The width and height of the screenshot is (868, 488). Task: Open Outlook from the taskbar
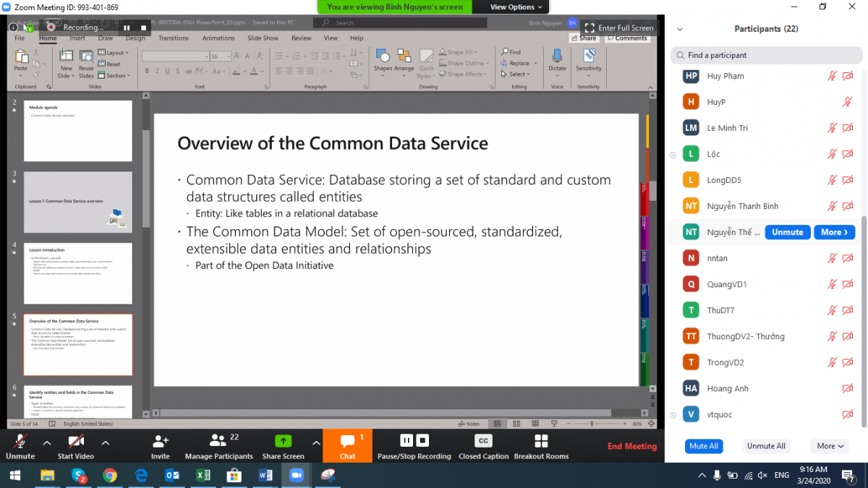(x=172, y=475)
